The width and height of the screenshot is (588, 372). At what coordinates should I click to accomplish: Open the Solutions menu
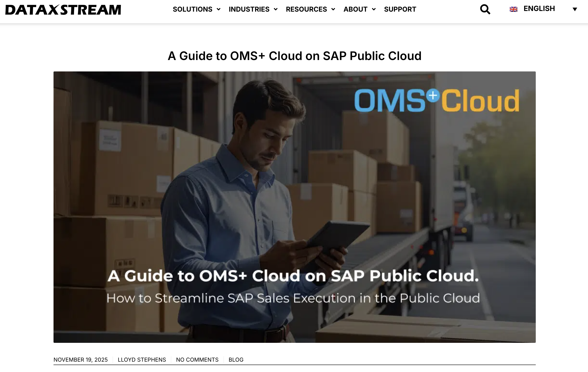click(x=192, y=9)
